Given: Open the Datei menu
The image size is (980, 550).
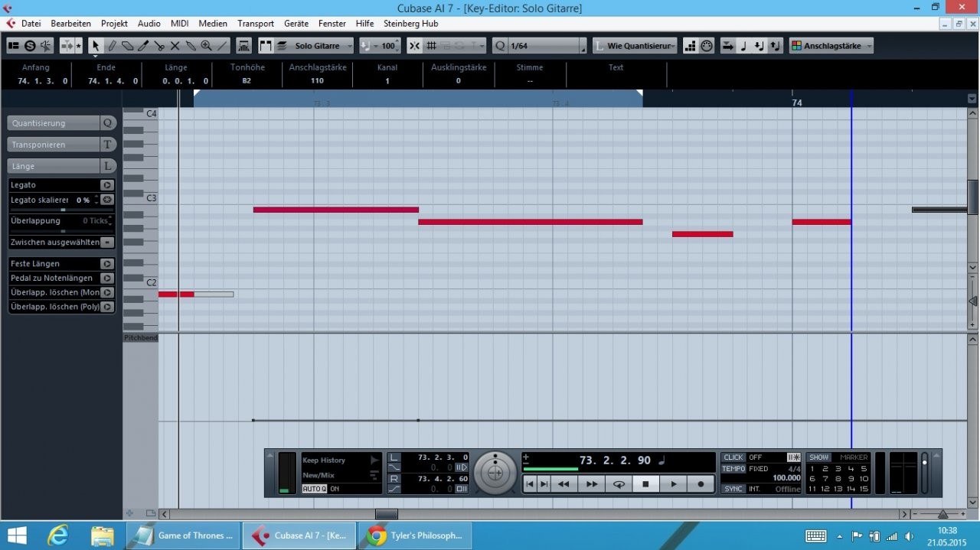Looking at the screenshot, I should coord(31,24).
